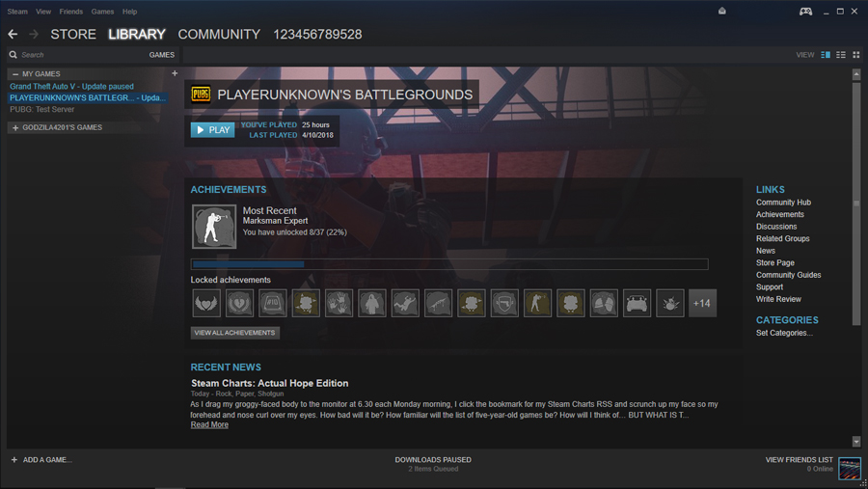This screenshot has width=868, height=489.
Task: Select PUBG: Test Server in game list
Action: [42, 110]
